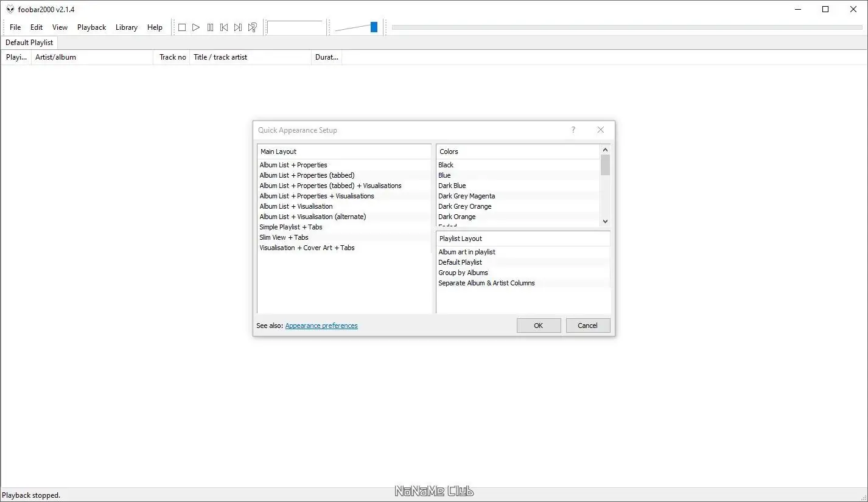Sort by the Duration column header
868x502 pixels.
coord(327,57)
